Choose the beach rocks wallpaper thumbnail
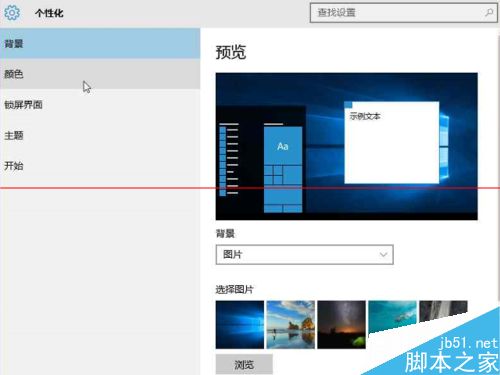 point(291,325)
